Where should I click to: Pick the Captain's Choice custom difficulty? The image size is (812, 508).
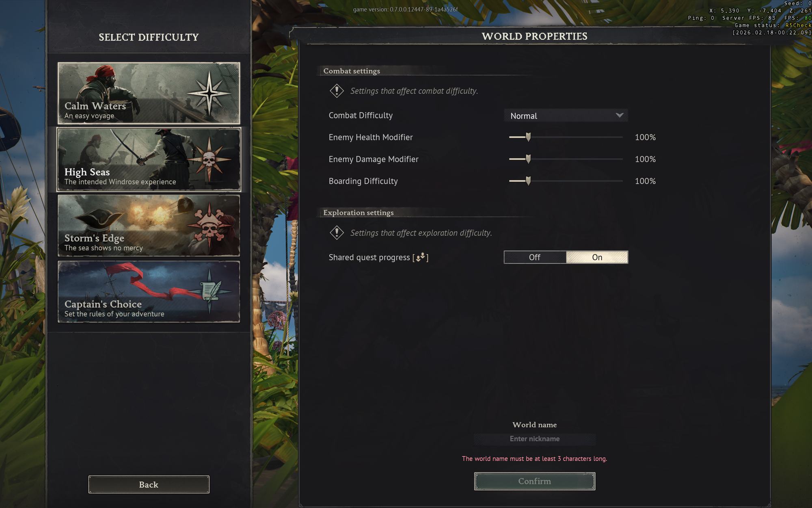149,291
